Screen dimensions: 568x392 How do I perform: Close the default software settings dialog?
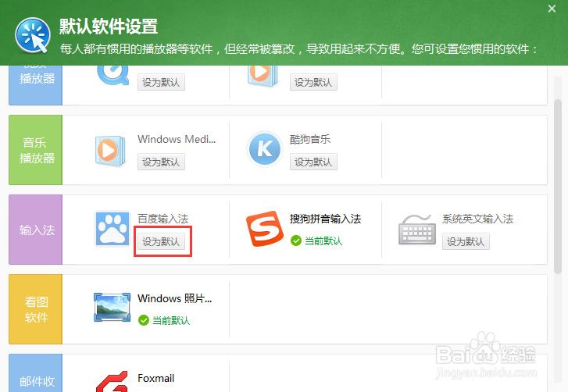click(552, 9)
